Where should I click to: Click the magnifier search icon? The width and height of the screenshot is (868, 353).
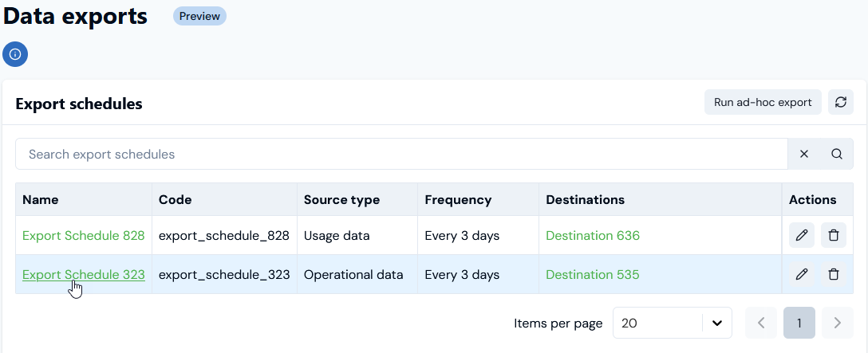coord(837,154)
